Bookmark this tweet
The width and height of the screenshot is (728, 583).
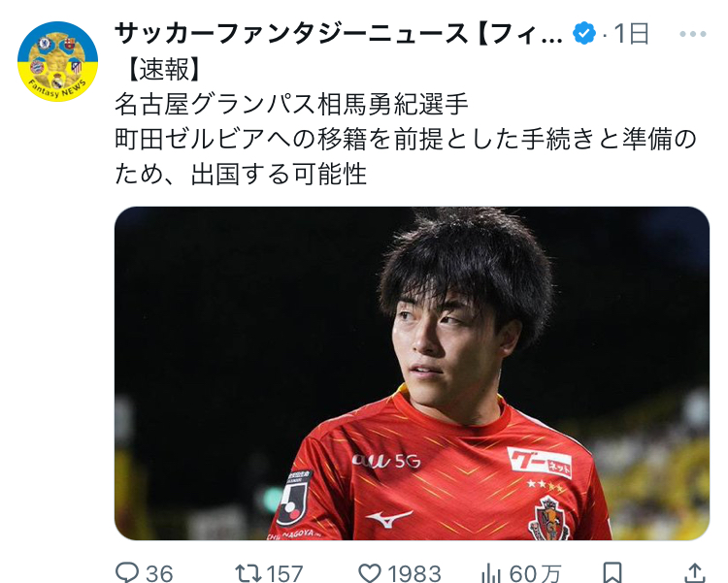(612, 572)
